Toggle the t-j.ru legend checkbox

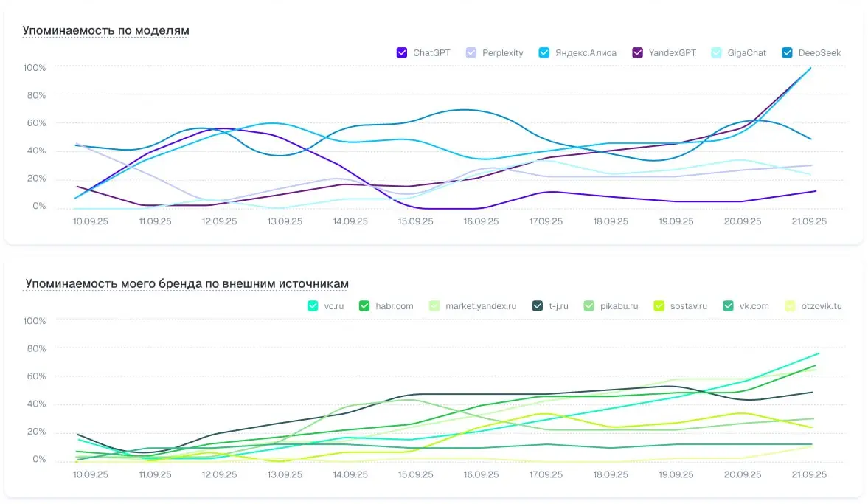coord(538,305)
